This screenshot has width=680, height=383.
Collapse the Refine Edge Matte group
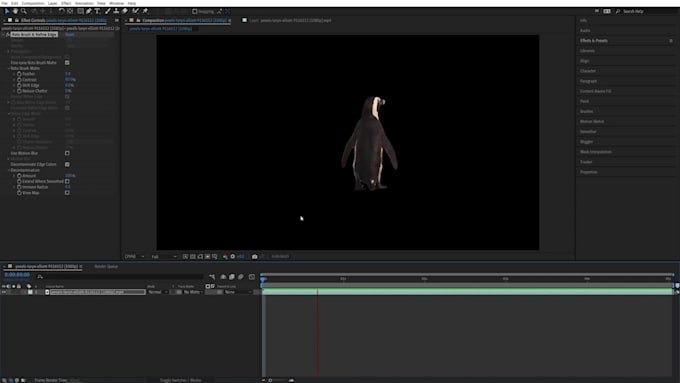[x=8, y=114]
